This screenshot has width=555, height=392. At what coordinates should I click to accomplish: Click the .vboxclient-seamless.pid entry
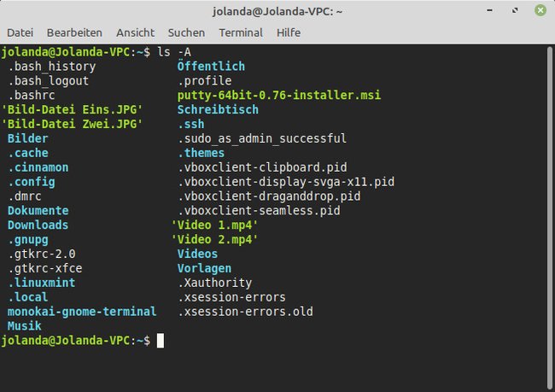259,211
